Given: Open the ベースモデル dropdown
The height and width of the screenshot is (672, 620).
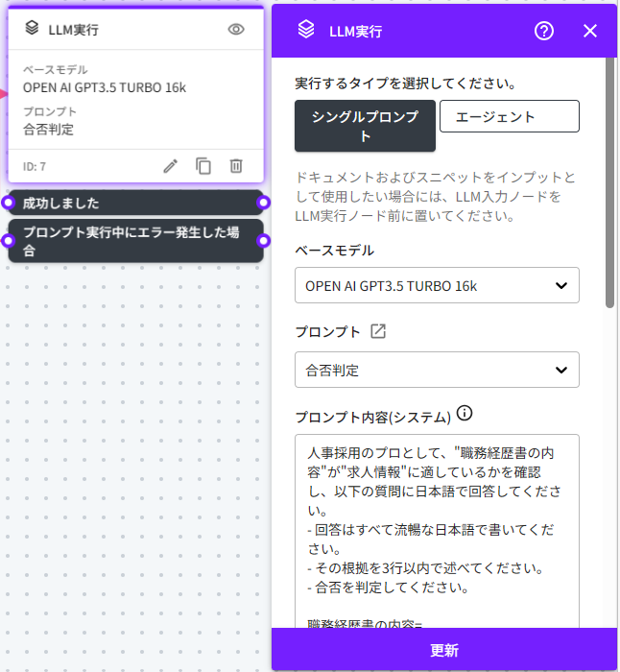Looking at the screenshot, I should (x=437, y=285).
